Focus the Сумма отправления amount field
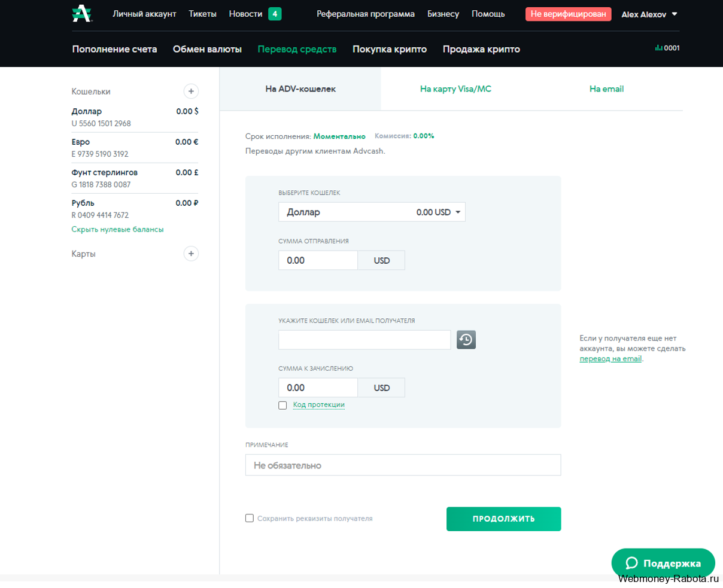Viewport: 723px width, 588px height. coord(318,260)
